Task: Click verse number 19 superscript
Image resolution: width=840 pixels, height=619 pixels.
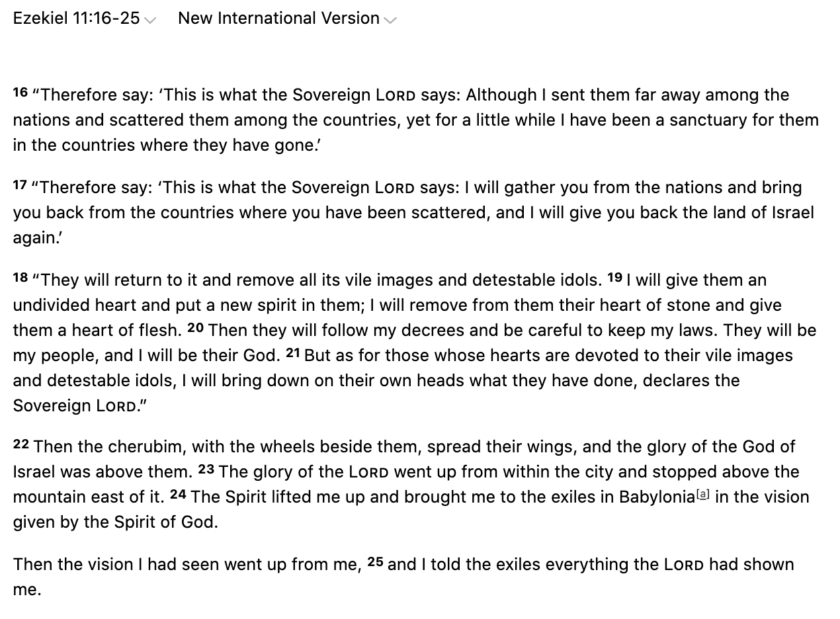Action: (614, 277)
